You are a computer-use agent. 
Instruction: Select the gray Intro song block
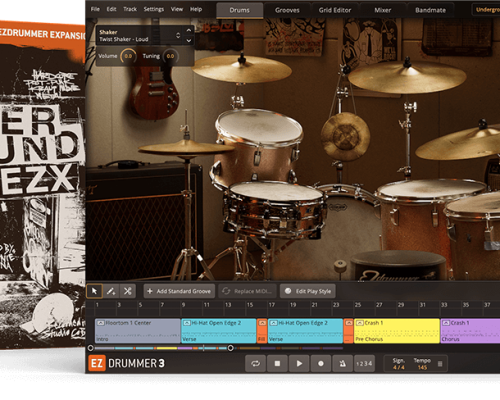(x=137, y=331)
